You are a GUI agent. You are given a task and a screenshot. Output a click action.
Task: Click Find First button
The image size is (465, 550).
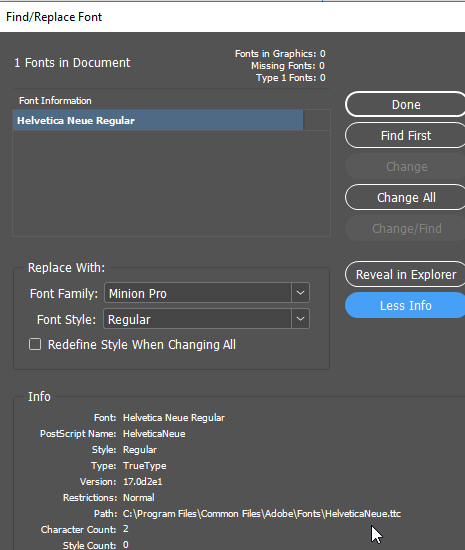405,135
